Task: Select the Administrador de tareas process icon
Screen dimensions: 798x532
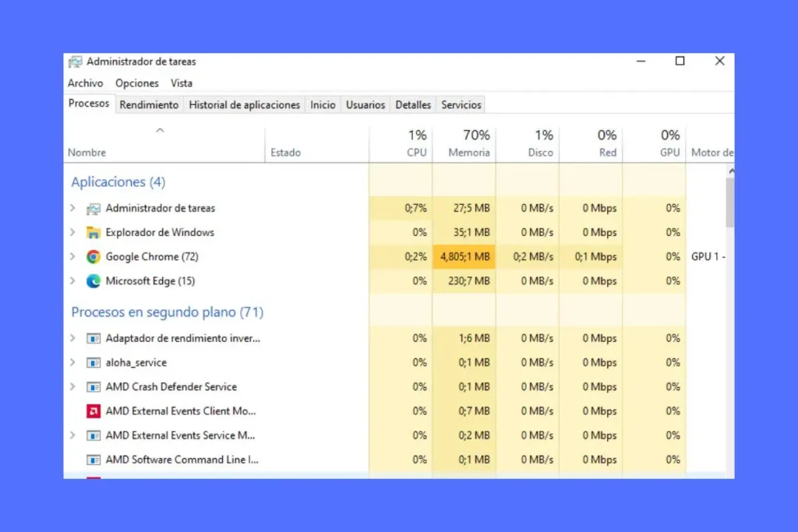Action: pos(94,209)
